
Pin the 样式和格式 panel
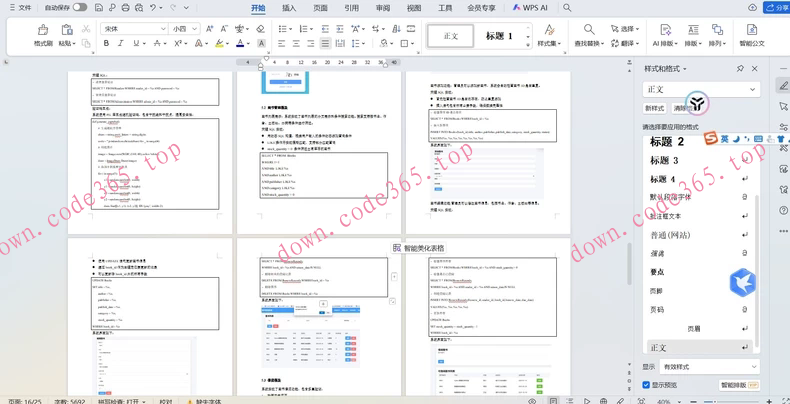[x=740, y=69]
